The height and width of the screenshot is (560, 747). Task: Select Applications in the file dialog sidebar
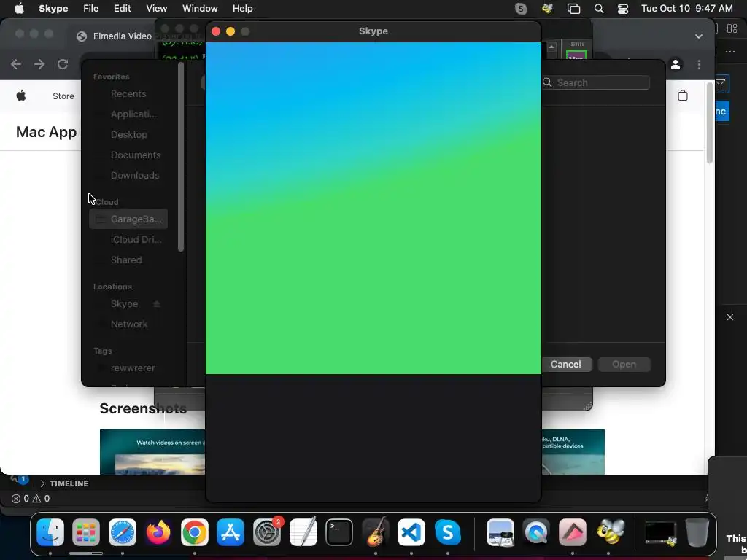[x=128, y=114]
